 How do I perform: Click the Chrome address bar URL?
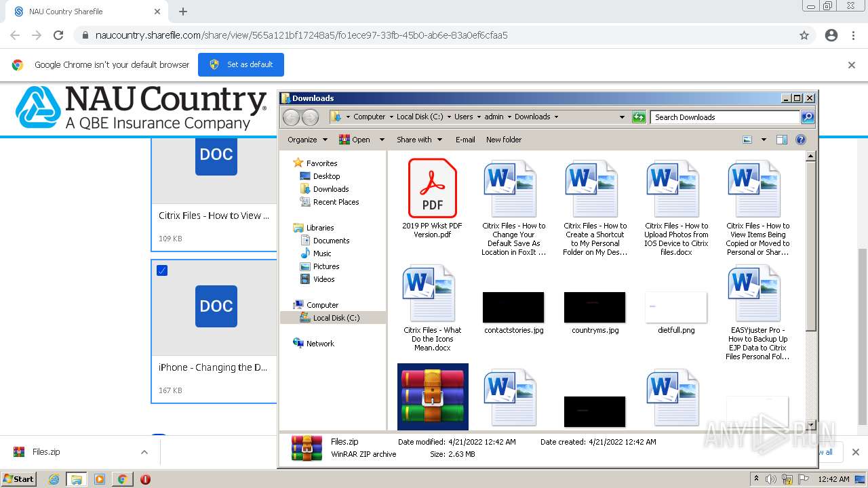(302, 35)
